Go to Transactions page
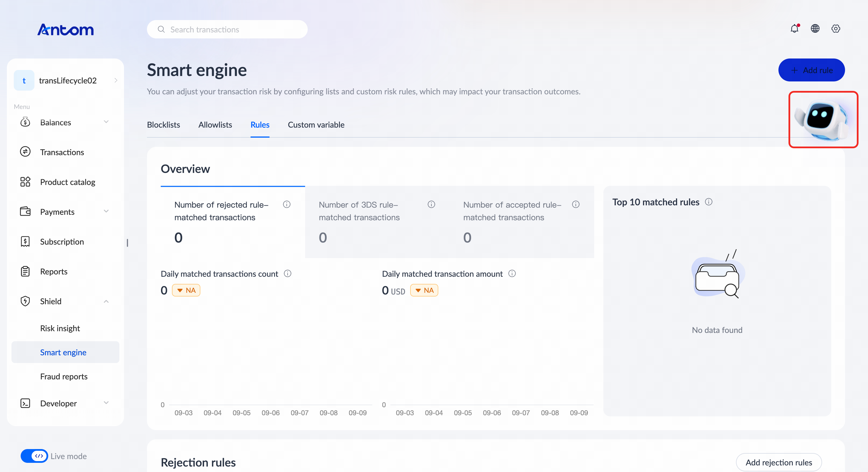868x472 pixels. [62, 152]
